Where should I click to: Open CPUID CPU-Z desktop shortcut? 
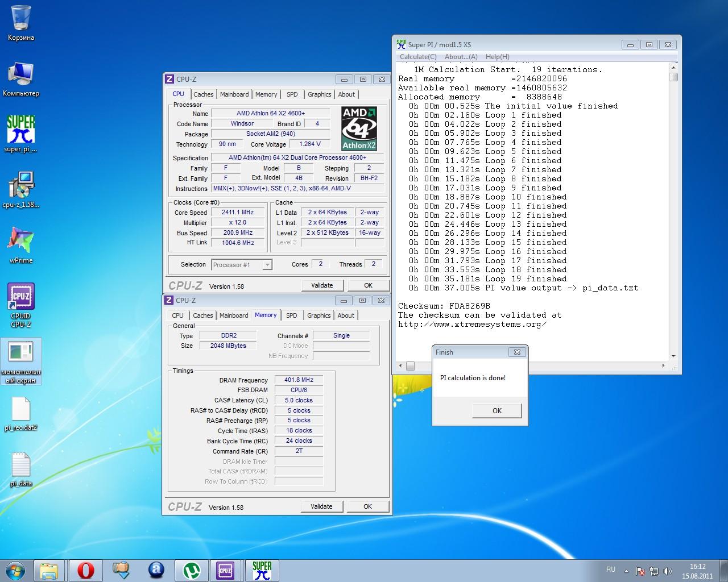tap(21, 305)
